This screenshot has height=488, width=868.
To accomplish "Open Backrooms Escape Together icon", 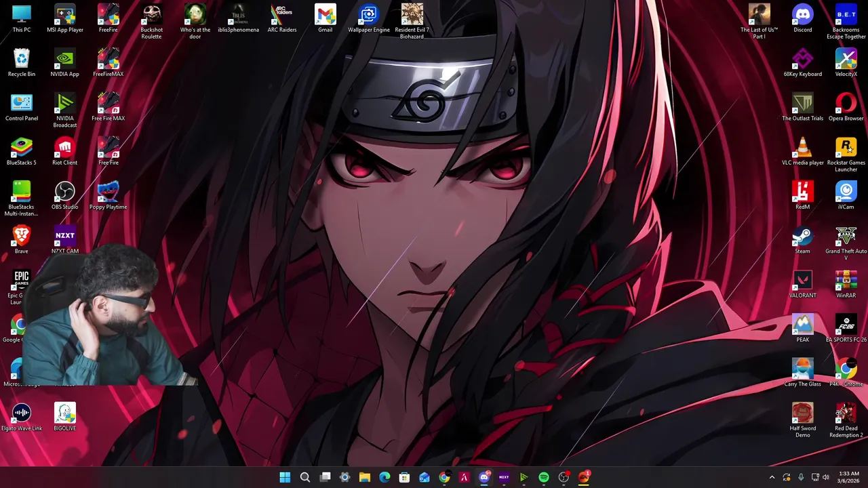I will click(x=846, y=22).
